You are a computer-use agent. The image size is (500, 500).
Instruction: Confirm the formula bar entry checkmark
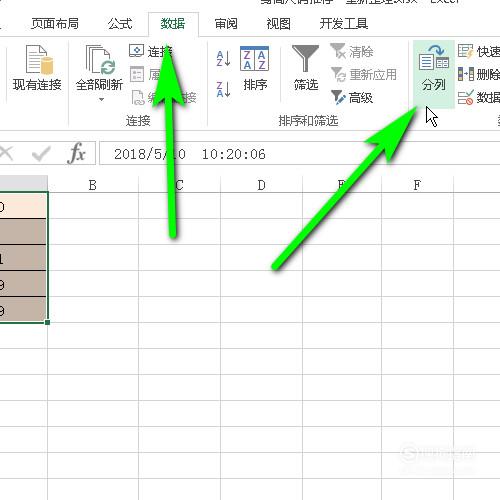[41, 154]
